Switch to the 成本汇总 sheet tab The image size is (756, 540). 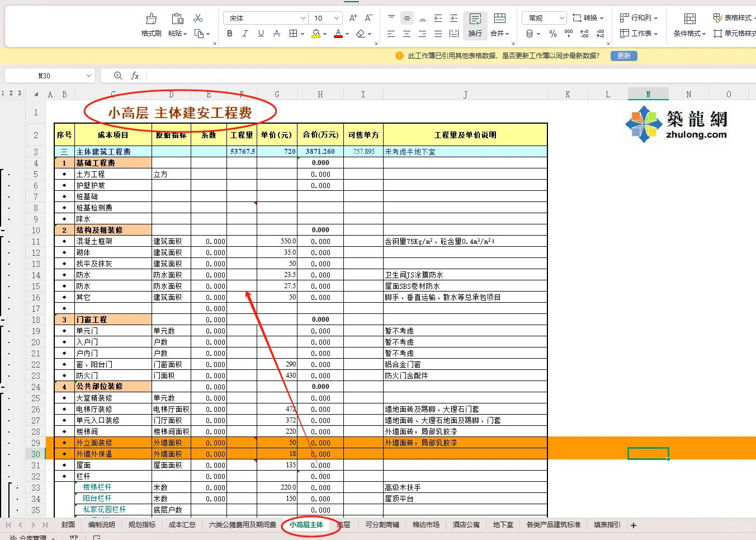coord(182,525)
